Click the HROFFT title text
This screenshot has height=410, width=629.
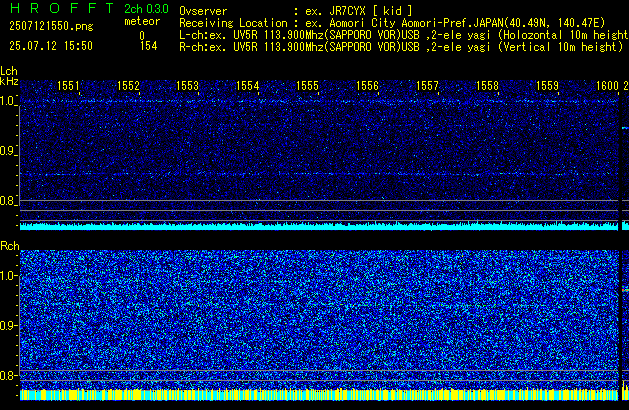coord(62,8)
